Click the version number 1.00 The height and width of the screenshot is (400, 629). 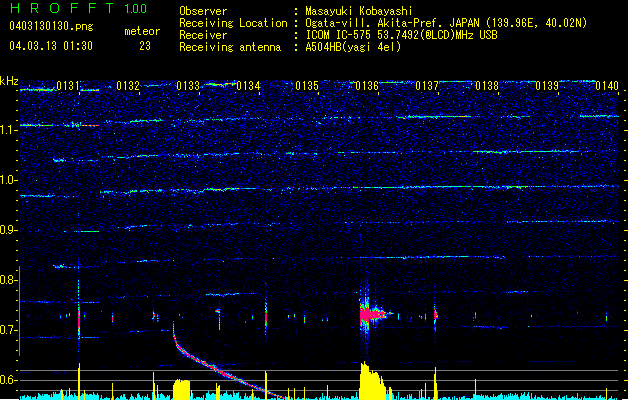(x=135, y=8)
